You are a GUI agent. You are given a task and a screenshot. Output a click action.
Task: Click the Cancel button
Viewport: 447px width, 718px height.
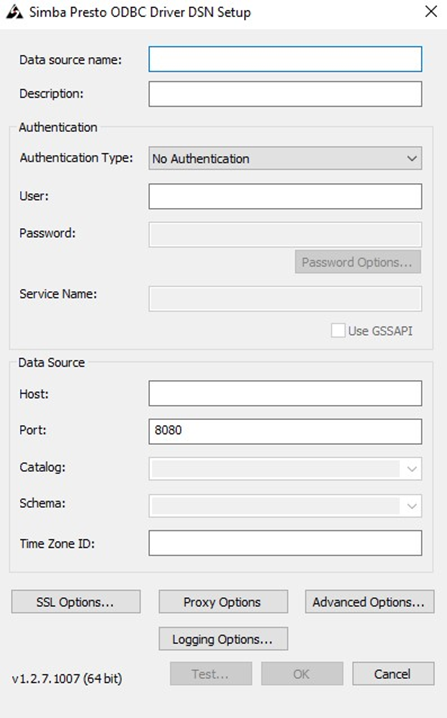point(393,674)
